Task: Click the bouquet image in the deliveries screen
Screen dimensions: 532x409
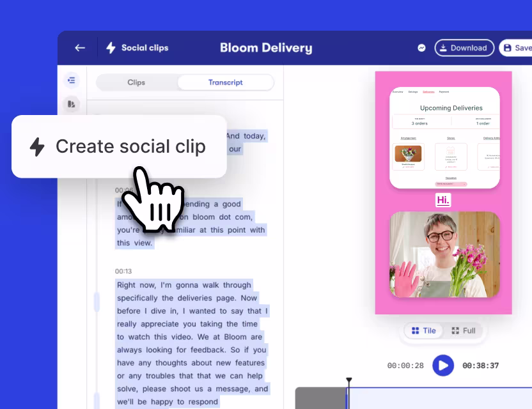Action: pos(408,153)
